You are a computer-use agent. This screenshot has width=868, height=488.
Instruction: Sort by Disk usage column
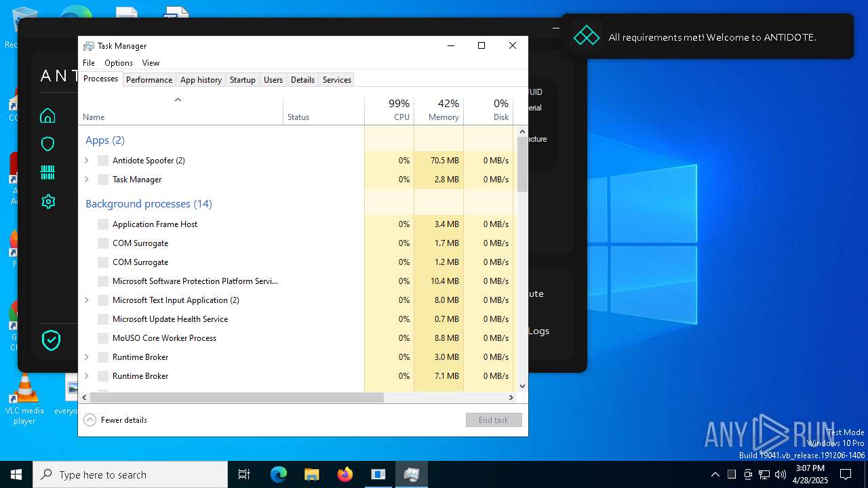click(x=488, y=111)
